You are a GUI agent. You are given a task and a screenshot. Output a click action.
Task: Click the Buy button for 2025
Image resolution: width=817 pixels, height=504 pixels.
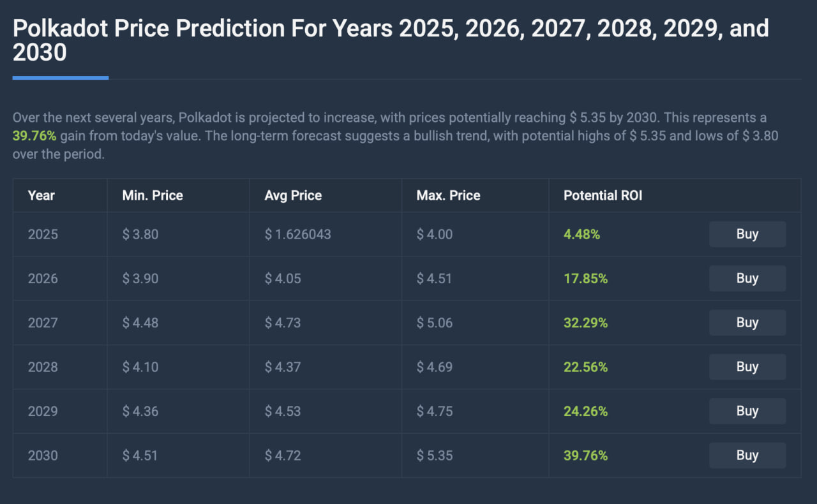pyautogui.click(x=747, y=234)
